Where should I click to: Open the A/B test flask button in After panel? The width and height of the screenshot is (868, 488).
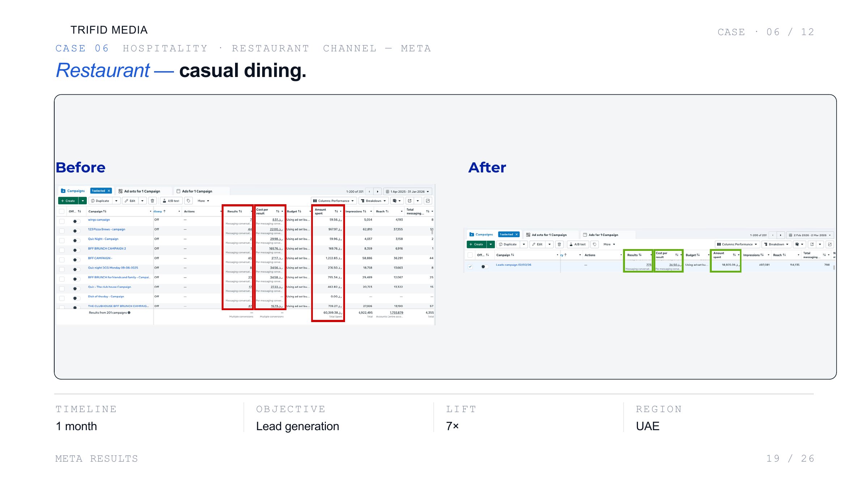[x=578, y=244]
